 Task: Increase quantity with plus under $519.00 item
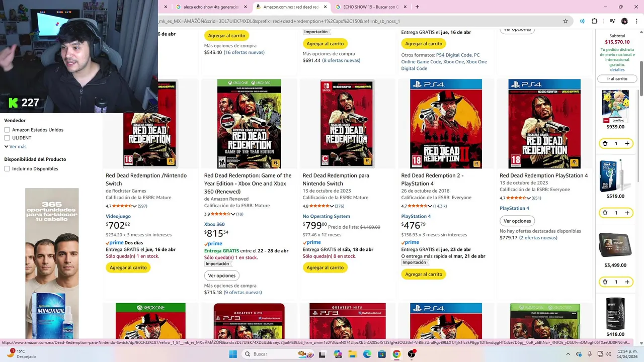click(627, 213)
